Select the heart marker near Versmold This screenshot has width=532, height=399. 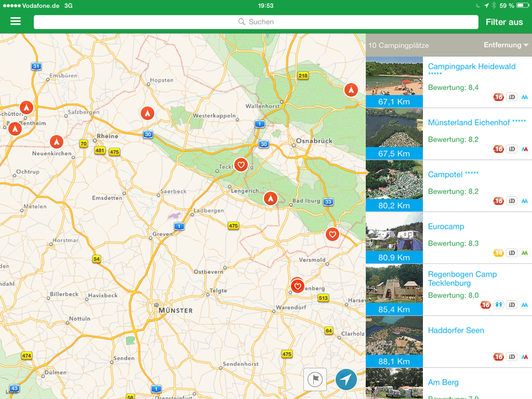332,234
